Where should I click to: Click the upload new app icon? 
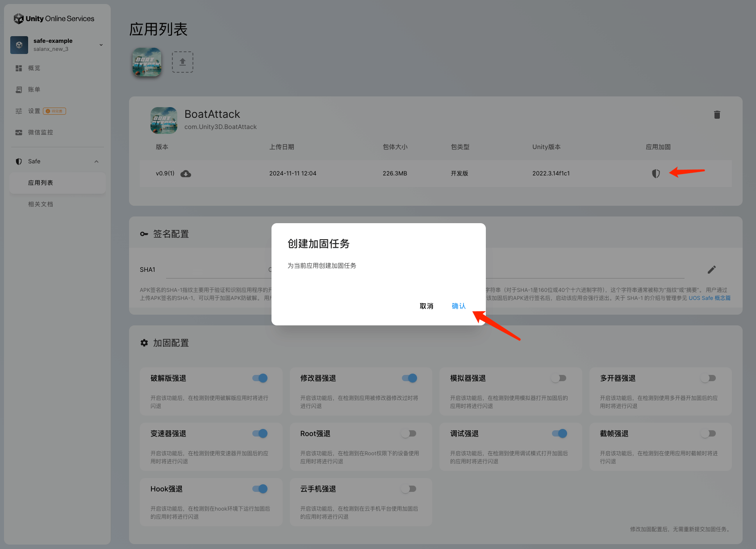pyautogui.click(x=182, y=62)
